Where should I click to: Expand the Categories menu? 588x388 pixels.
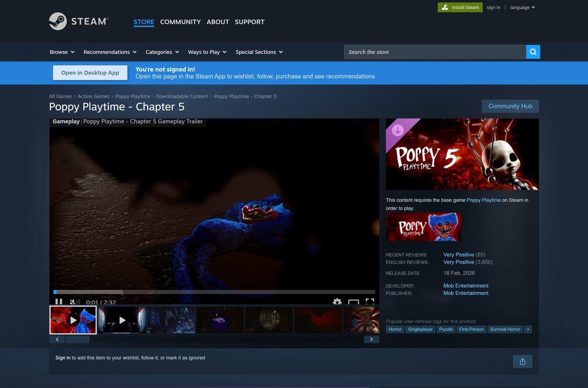click(162, 52)
